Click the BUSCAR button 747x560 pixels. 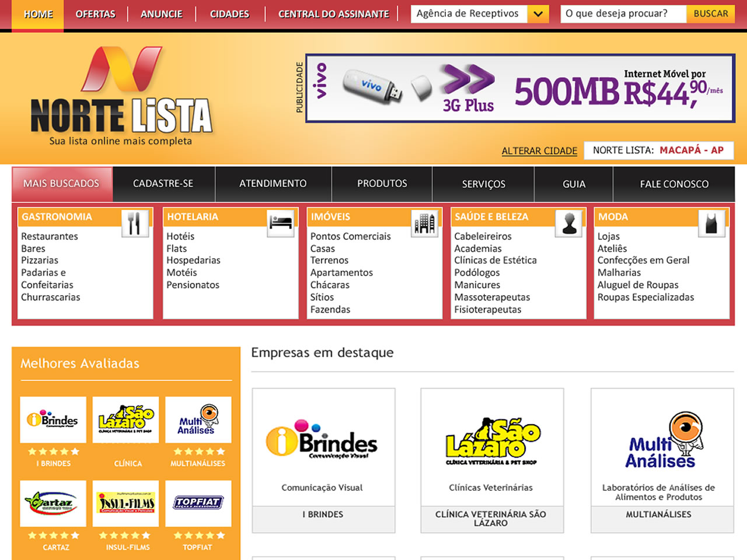(x=711, y=13)
